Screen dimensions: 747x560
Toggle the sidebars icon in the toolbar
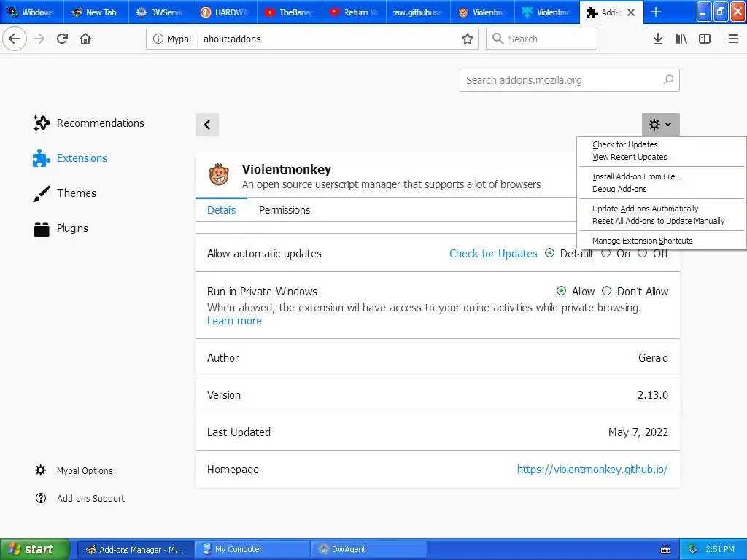point(705,39)
